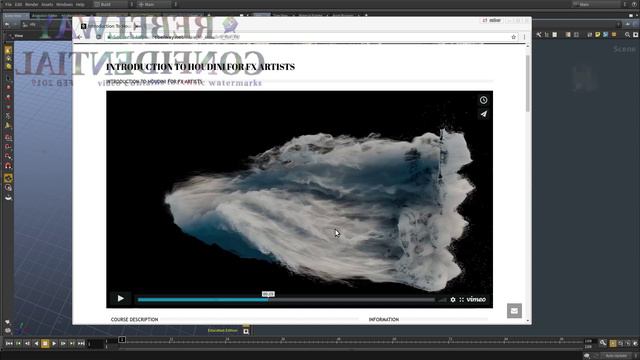
Task: Click the Vimeo video progress bar
Action: 286,300
